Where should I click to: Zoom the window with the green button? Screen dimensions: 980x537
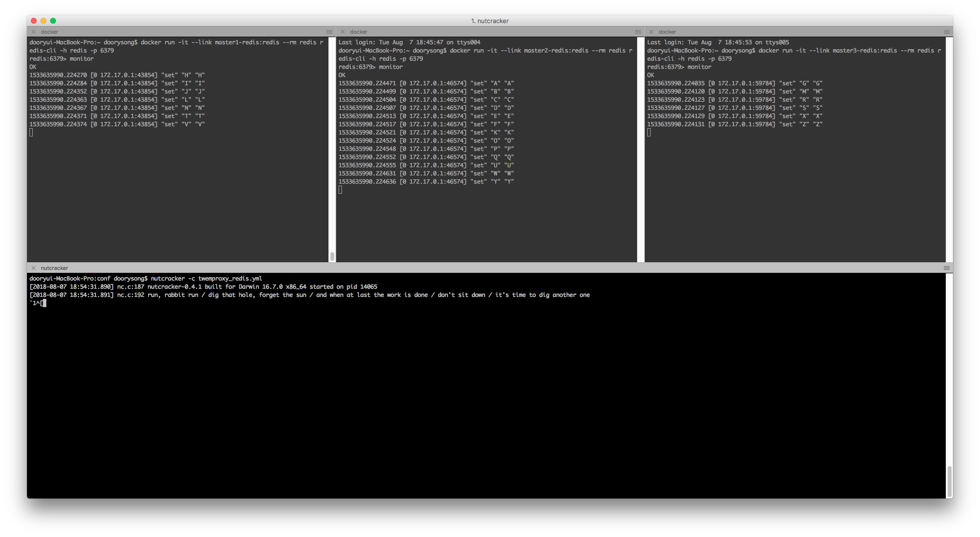pyautogui.click(x=53, y=21)
